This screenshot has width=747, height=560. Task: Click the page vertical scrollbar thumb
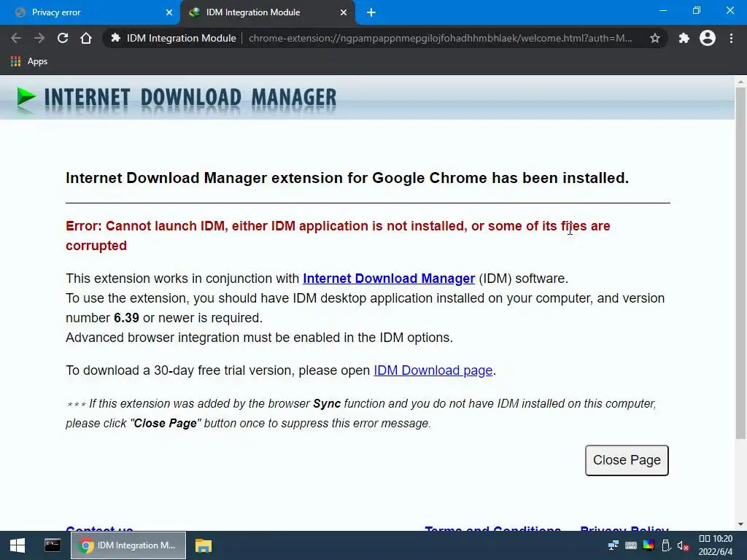point(740,262)
